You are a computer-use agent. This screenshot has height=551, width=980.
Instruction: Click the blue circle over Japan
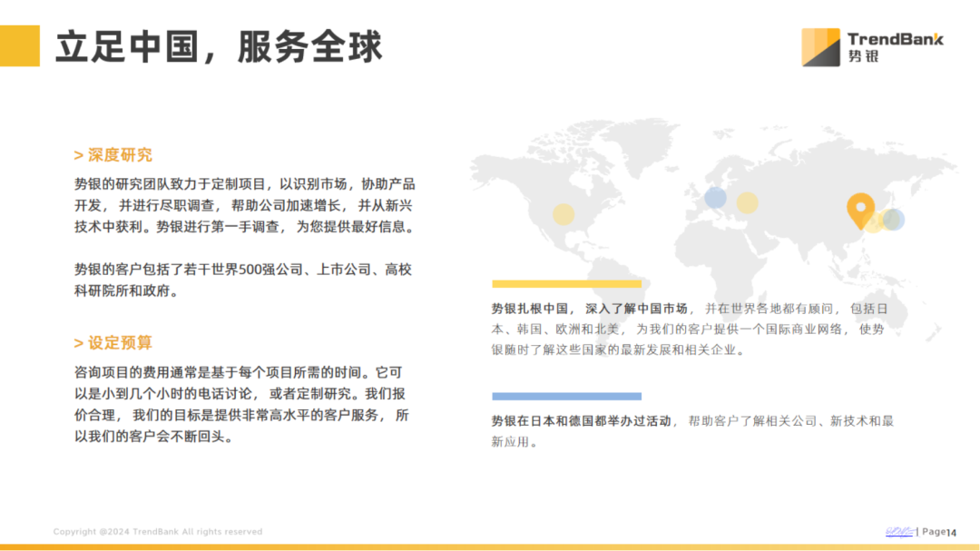[894, 219]
